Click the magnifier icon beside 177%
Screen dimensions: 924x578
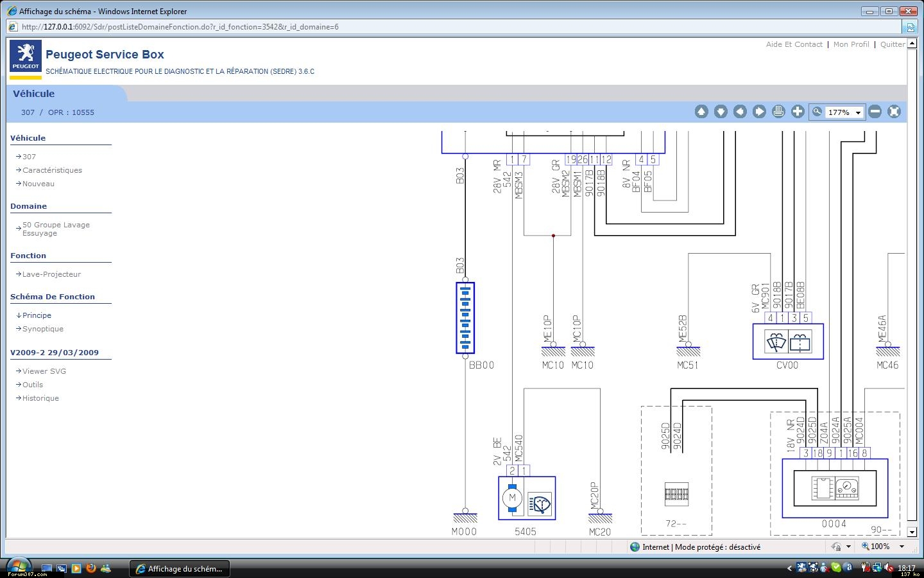[817, 112]
